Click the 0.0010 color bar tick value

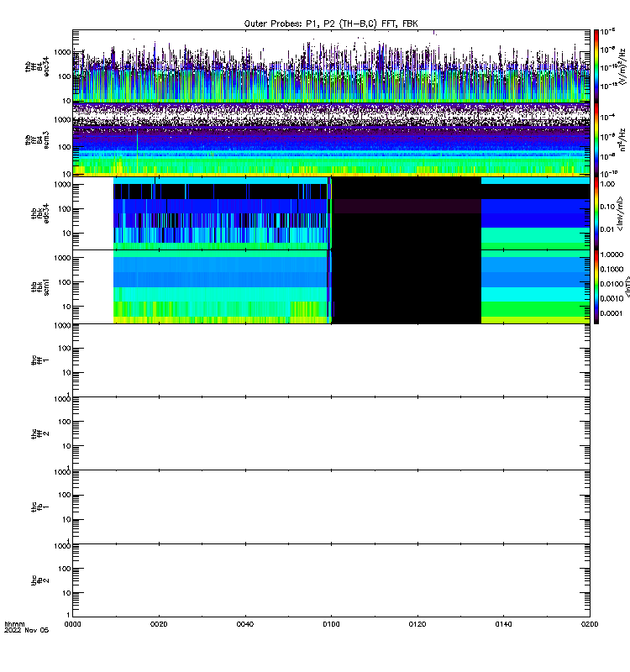click(x=612, y=298)
